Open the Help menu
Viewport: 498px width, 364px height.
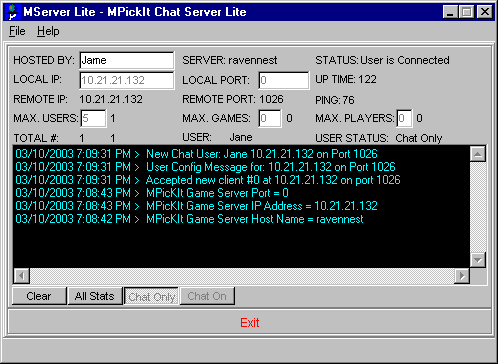tap(48, 31)
